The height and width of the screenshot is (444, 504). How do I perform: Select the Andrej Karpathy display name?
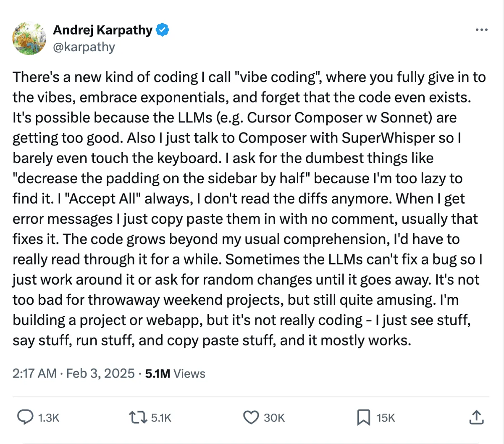click(x=102, y=29)
